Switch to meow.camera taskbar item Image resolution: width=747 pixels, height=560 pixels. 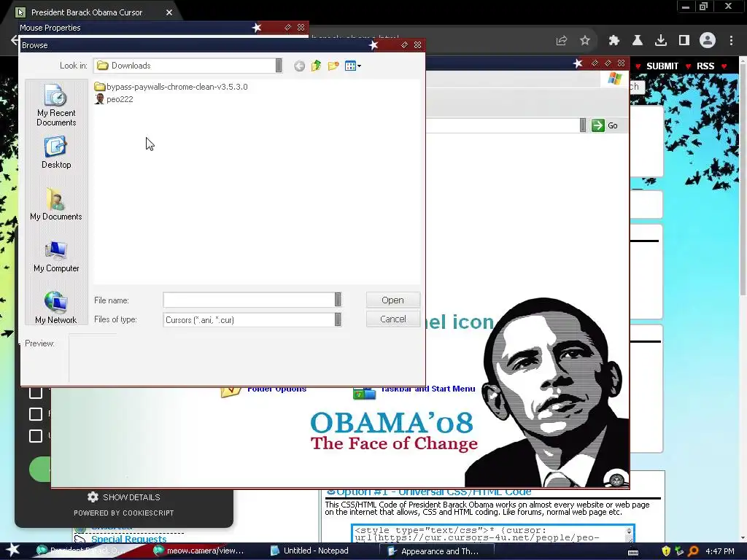point(198,551)
